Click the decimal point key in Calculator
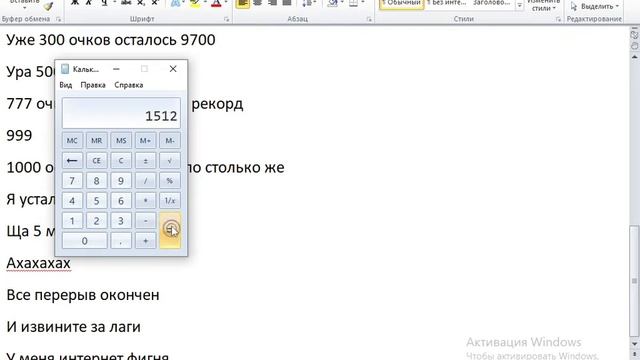This screenshot has width=640, height=360. click(121, 241)
